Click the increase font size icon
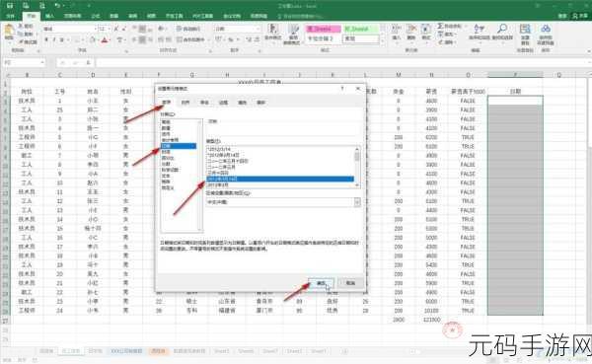Viewport: 592px width, 364px height. tap(116, 29)
